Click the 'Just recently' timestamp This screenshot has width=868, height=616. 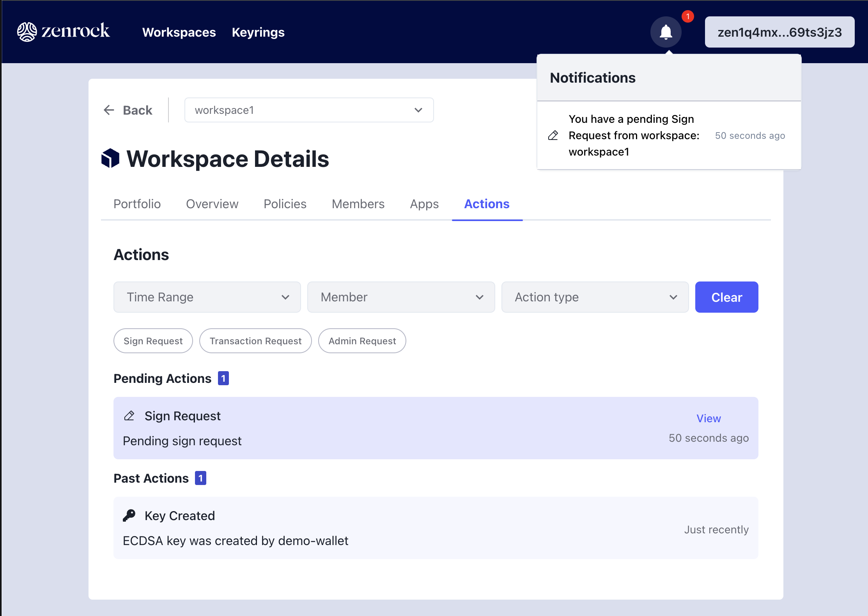click(x=716, y=529)
